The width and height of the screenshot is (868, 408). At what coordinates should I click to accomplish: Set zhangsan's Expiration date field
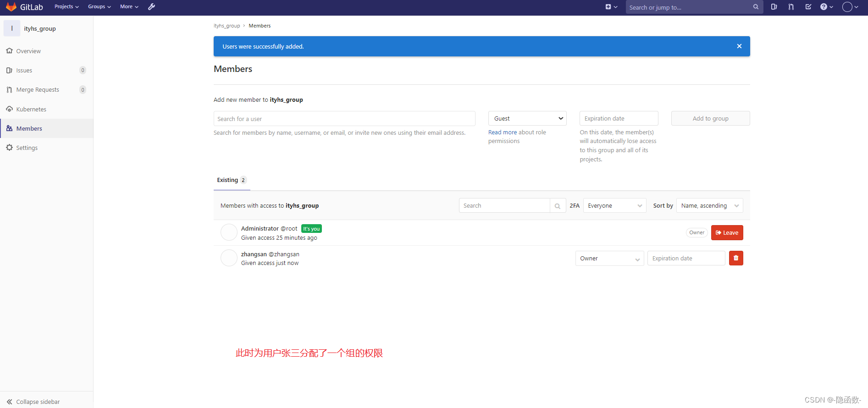(686, 258)
